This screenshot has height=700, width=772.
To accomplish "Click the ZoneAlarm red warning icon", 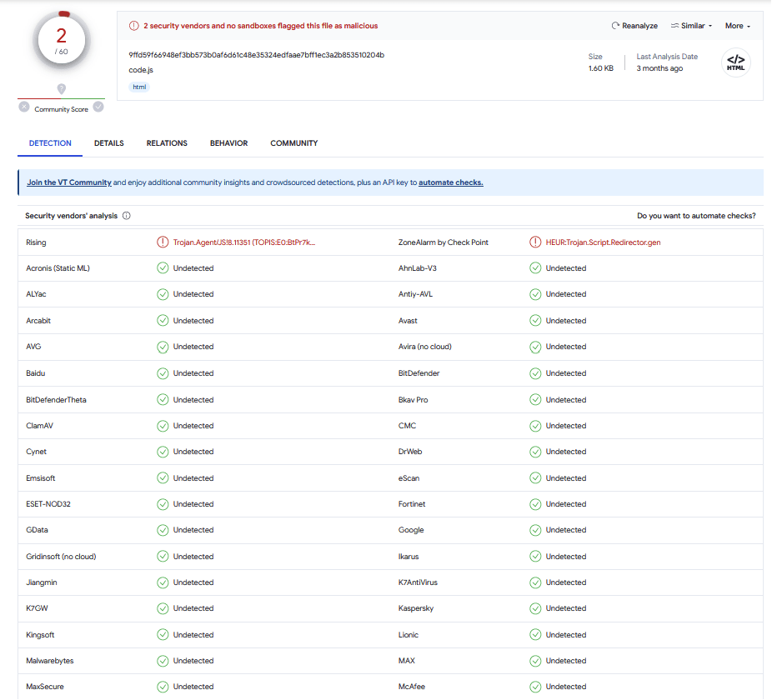I will click(535, 242).
